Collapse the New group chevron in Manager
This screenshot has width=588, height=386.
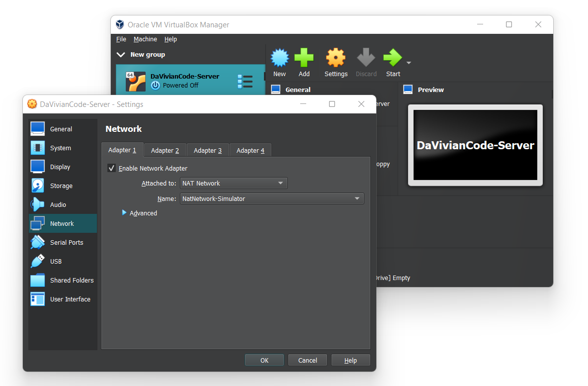121,54
